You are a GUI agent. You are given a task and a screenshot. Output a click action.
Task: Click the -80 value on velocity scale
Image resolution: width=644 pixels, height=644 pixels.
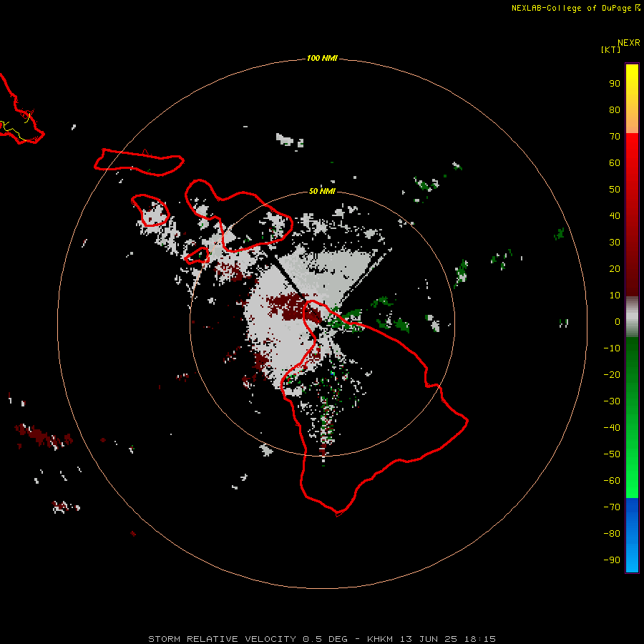(612, 534)
